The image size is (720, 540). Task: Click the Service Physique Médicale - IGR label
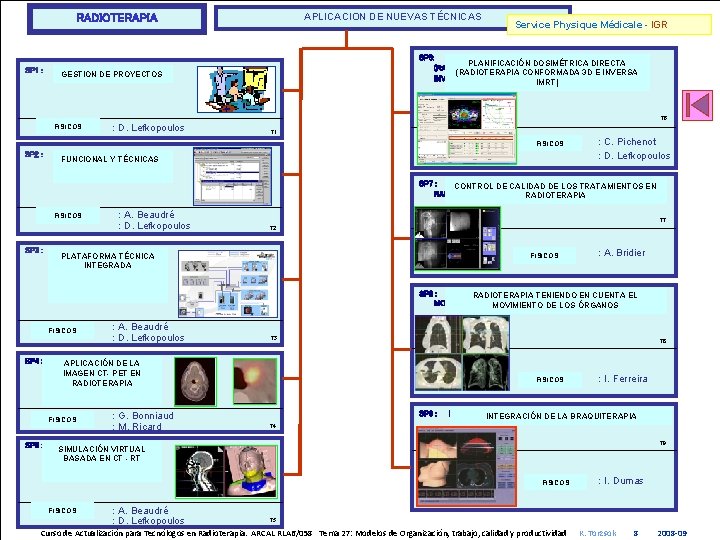(609, 25)
